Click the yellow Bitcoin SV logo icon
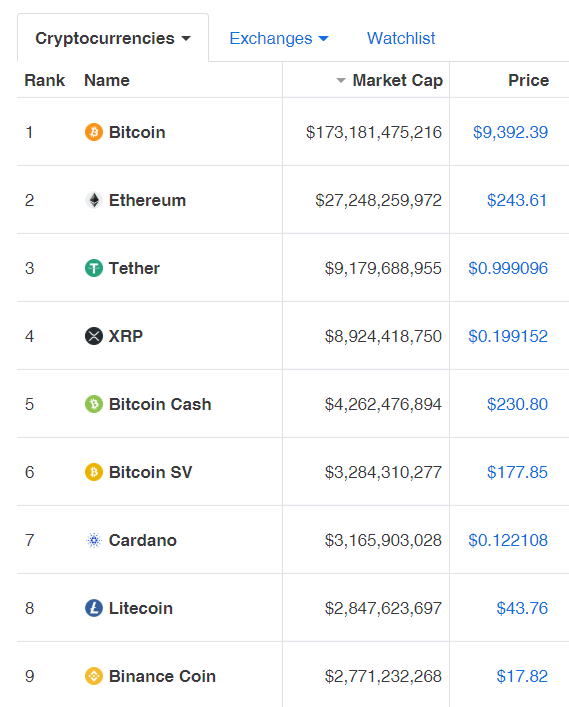Viewport: 569px width, 707px height. [x=94, y=472]
